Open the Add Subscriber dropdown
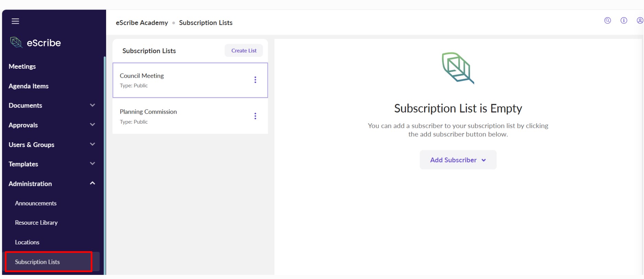This screenshot has width=644, height=279. click(x=457, y=160)
